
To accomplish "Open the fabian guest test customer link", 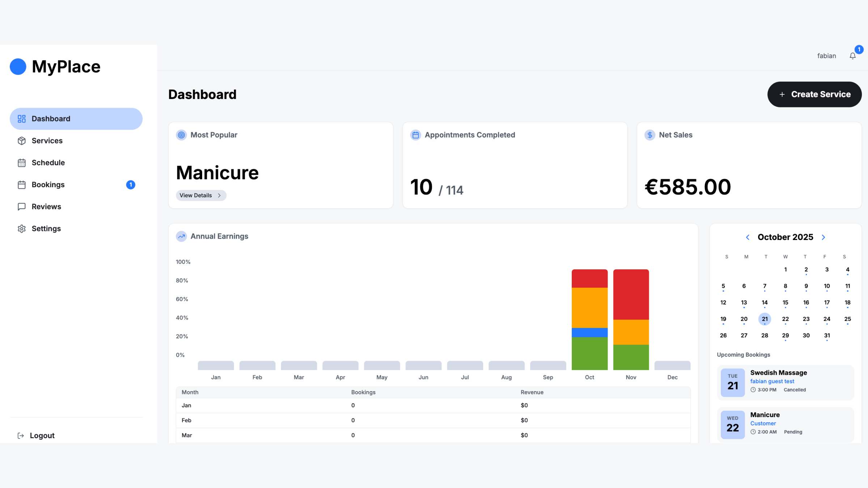I will click(x=772, y=381).
